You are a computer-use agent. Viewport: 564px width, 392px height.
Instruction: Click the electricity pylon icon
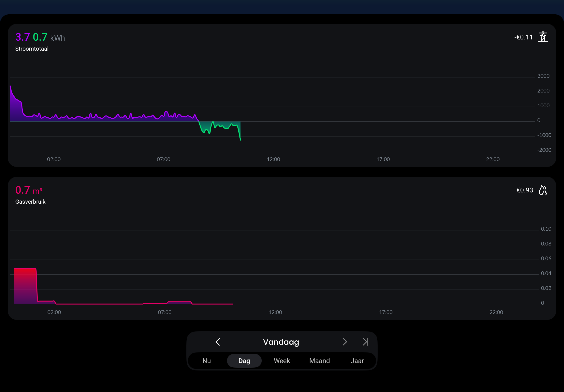543,37
